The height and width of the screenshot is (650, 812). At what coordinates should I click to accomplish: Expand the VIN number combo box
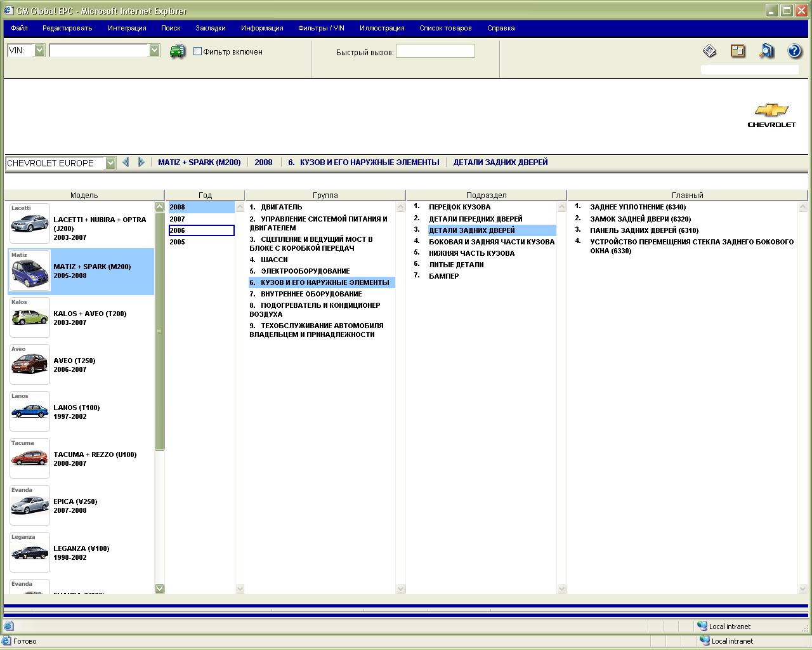154,50
